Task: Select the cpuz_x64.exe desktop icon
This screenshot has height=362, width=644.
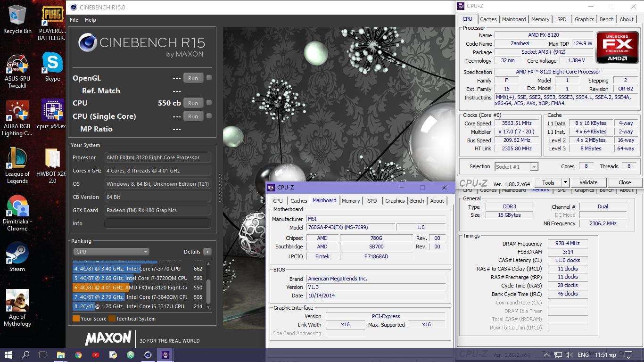Action: click(x=53, y=115)
